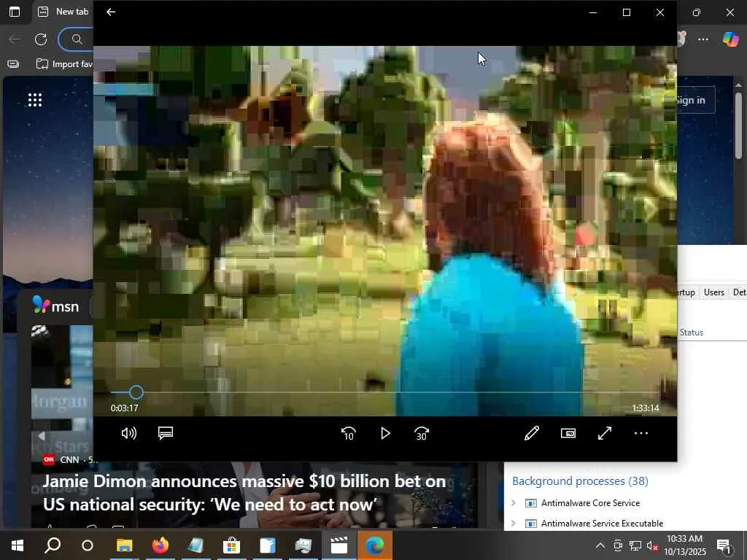
Task: Open the notification center
Action: click(x=724, y=545)
